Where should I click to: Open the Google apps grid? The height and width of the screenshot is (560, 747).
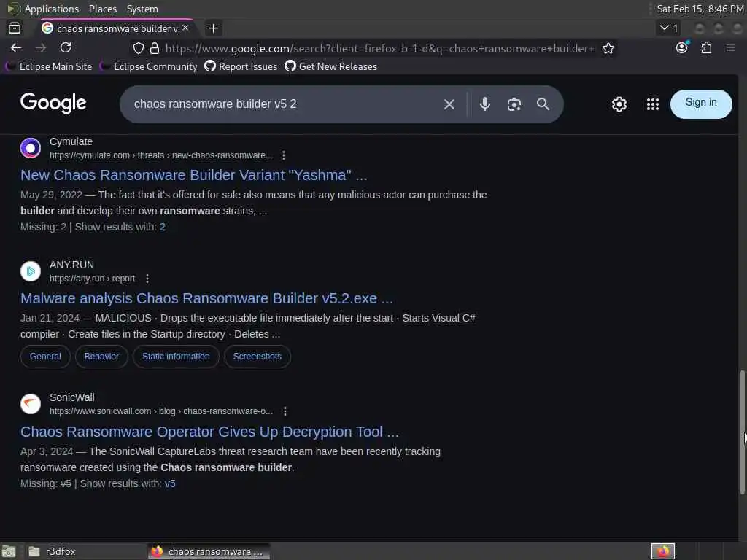[x=653, y=104]
